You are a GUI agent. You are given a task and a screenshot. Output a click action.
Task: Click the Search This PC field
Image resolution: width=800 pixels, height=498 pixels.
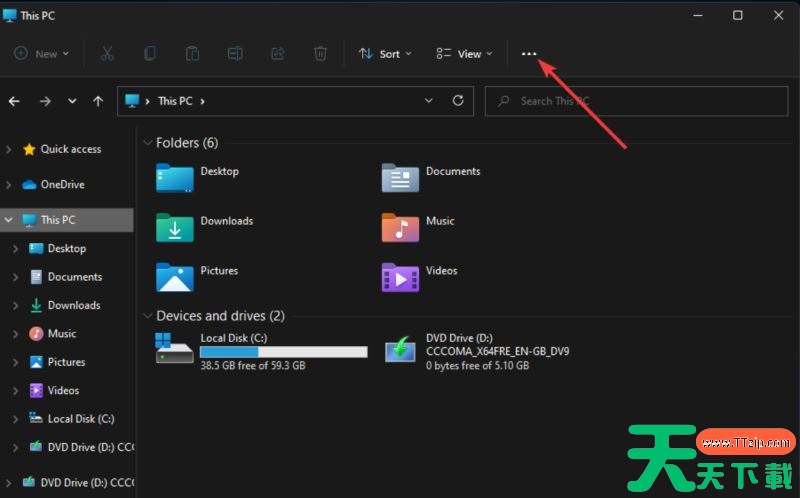click(636, 101)
